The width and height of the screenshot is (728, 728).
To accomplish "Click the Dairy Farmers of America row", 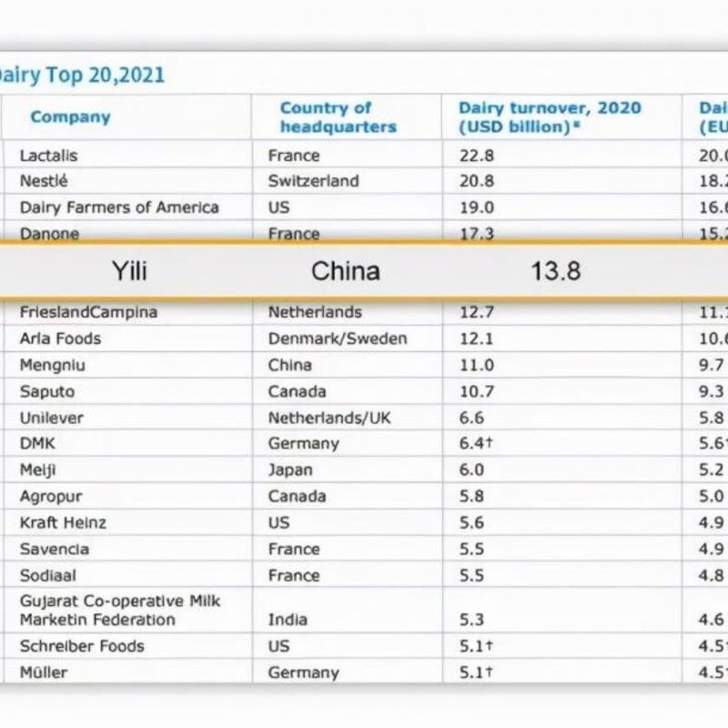I will (x=119, y=207).
